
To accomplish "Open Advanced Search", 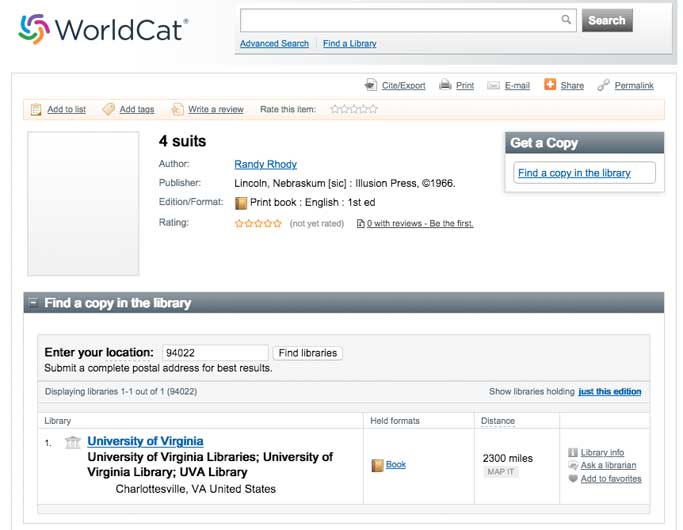I will [274, 44].
